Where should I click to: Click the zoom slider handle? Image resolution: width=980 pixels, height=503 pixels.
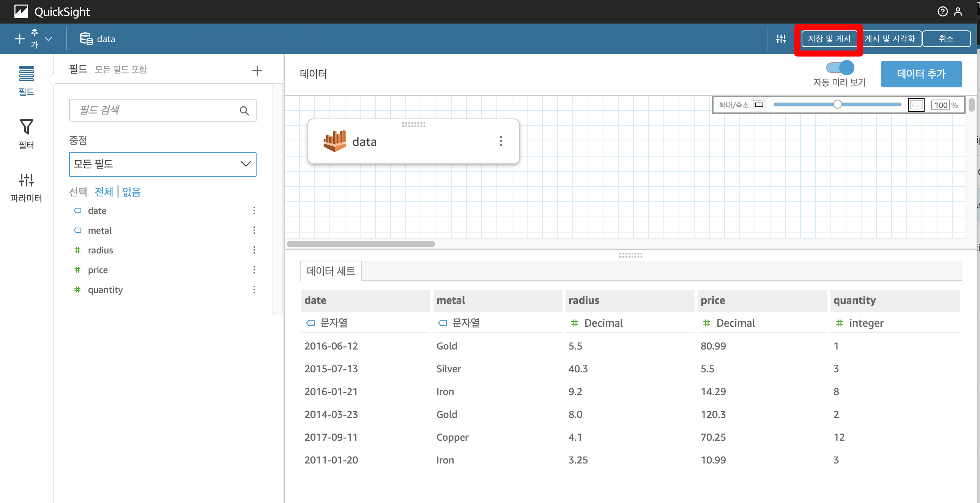837,104
